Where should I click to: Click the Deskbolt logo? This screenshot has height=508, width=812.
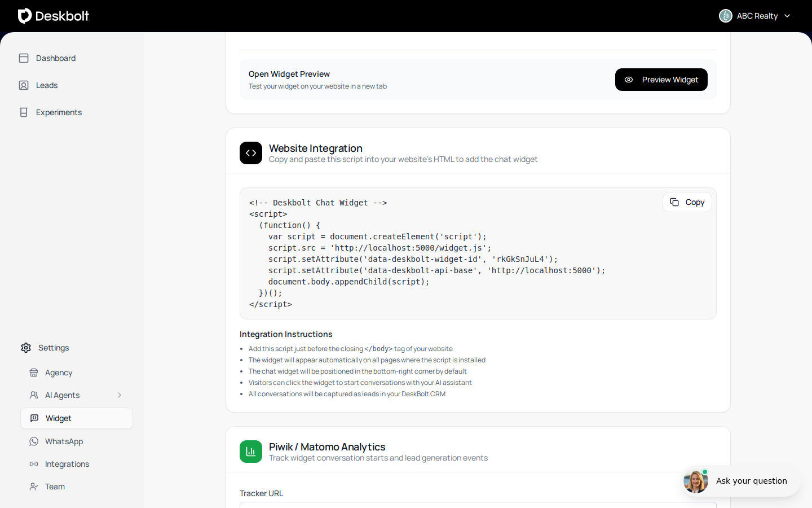pos(54,16)
